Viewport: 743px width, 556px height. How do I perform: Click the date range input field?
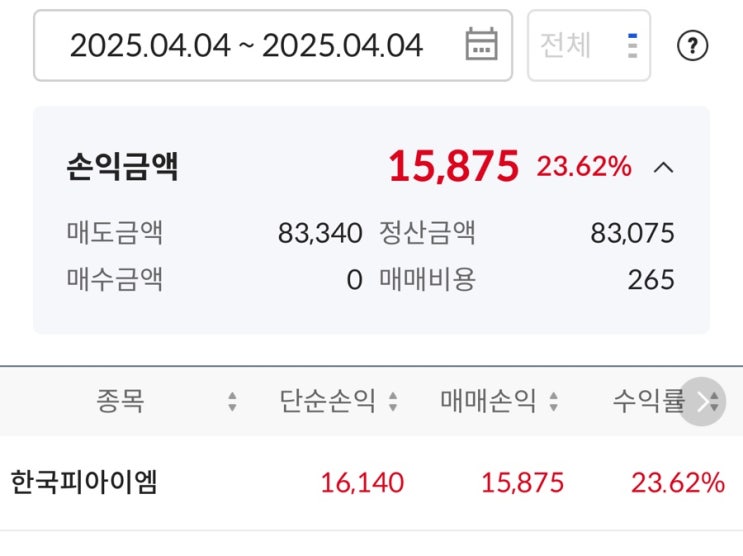click(x=247, y=45)
